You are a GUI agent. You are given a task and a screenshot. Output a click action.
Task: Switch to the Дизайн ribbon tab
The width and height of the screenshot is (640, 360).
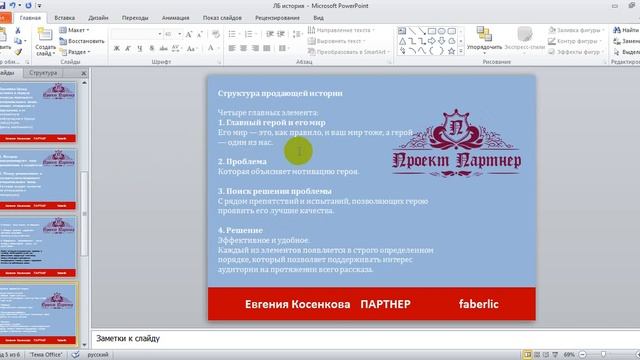click(x=98, y=18)
